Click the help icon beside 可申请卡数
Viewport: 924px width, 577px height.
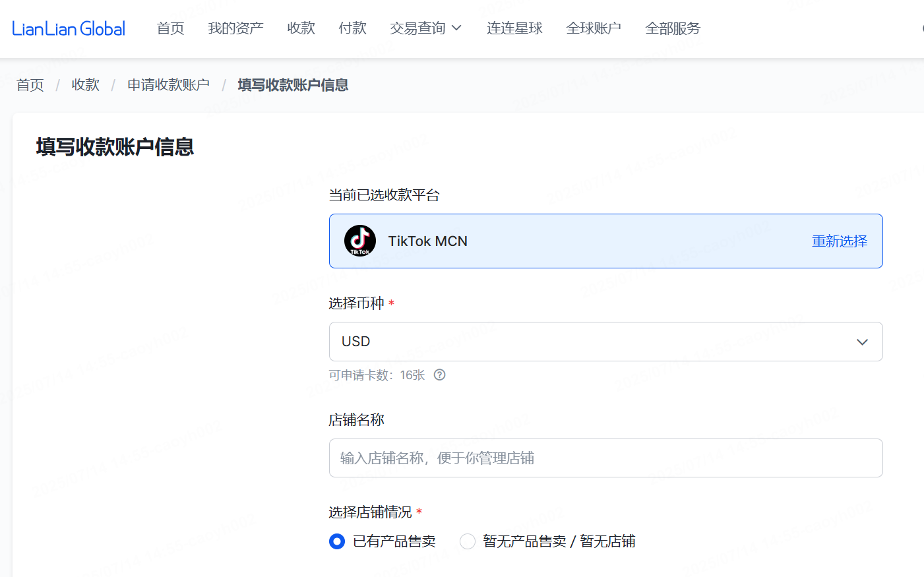[x=440, y=375]
